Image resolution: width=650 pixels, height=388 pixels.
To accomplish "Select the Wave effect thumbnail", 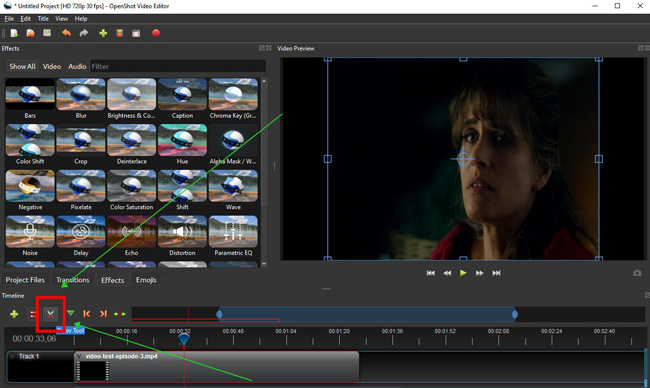I will [233, 186].
